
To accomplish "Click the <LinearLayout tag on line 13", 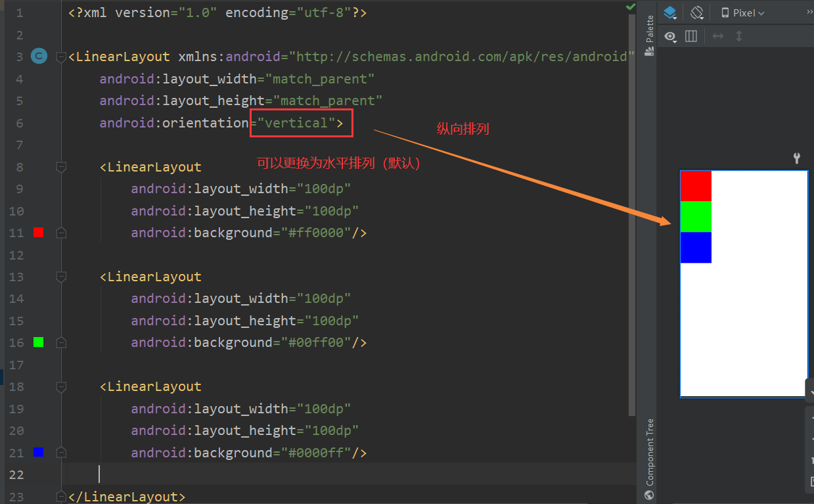I will (150, 277).
